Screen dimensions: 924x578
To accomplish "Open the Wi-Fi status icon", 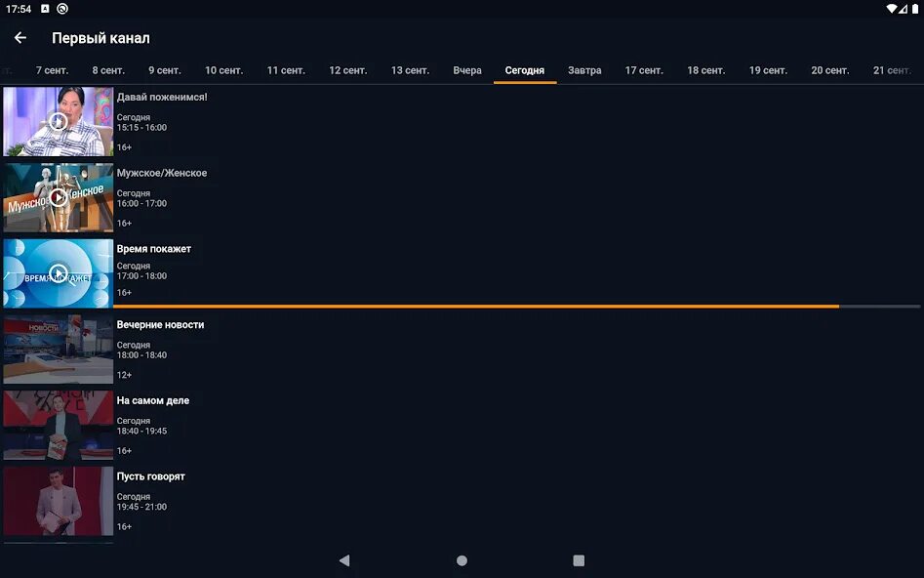I will [892, 9].
